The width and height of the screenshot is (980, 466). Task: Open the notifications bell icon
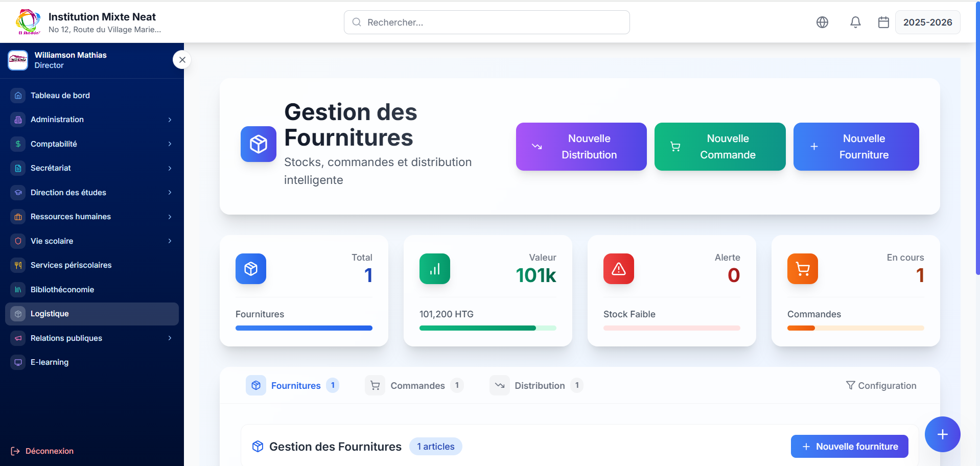pos(855,22)
